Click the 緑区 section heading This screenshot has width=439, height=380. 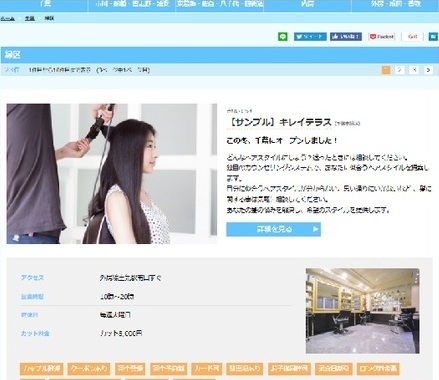[13, 55]
